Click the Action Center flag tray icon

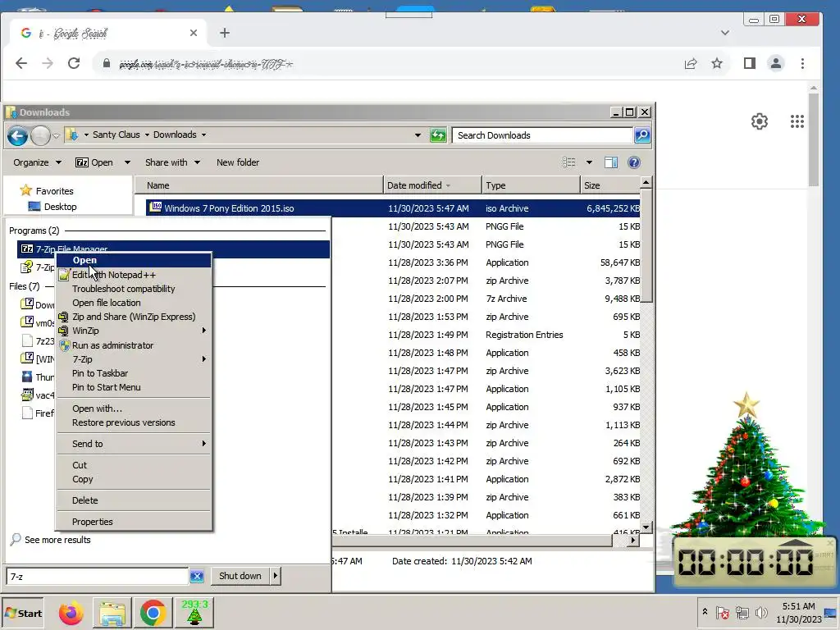click(722, 612)
